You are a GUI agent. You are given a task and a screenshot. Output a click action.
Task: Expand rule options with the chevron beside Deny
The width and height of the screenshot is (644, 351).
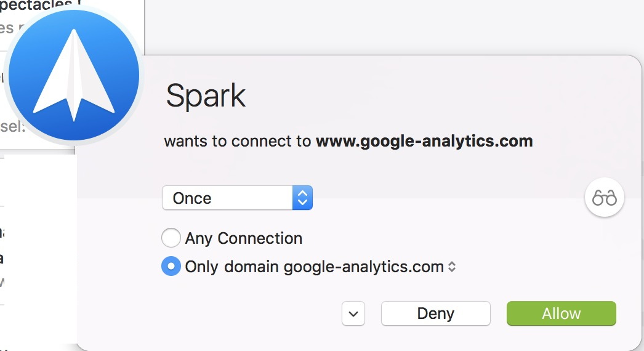point(353,313)
